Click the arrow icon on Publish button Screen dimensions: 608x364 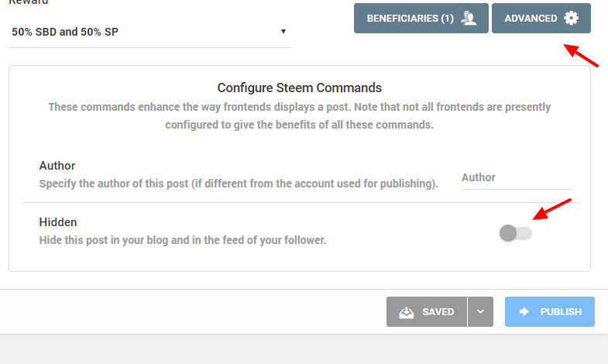point(524,311)
